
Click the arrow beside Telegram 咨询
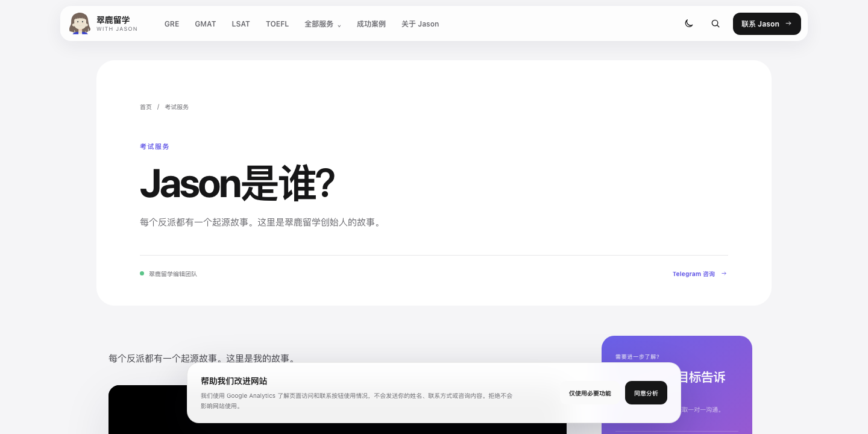point(724,274)
